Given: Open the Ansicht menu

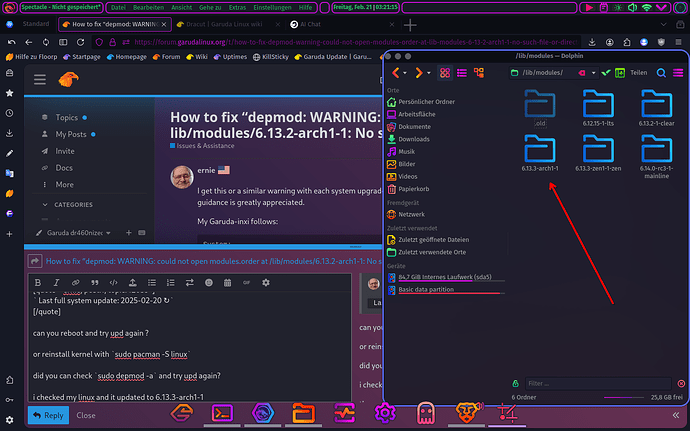Looking at the screenshot, I should tap(182, 7).
